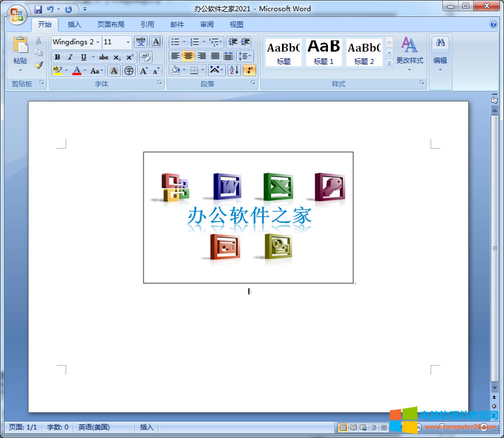Toggle italic formatting
This screenshot has width=504, height=438.
69,57
